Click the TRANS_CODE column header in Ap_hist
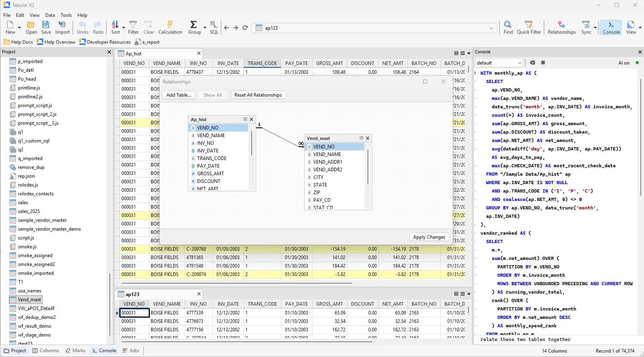This screenshot has width=644, height=357. (x=262, y=63)
